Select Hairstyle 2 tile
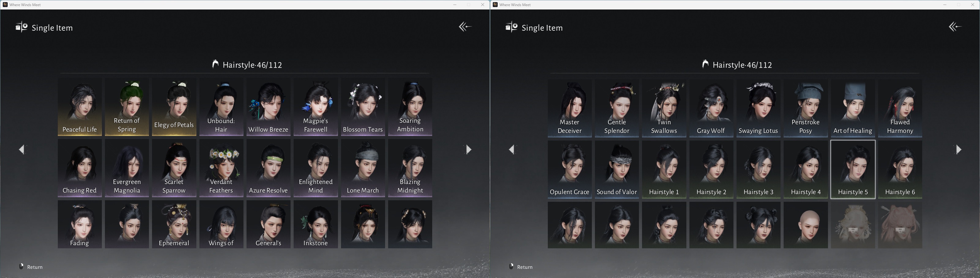980x278 pixels. pyautogui.click(x=711, y=170)
